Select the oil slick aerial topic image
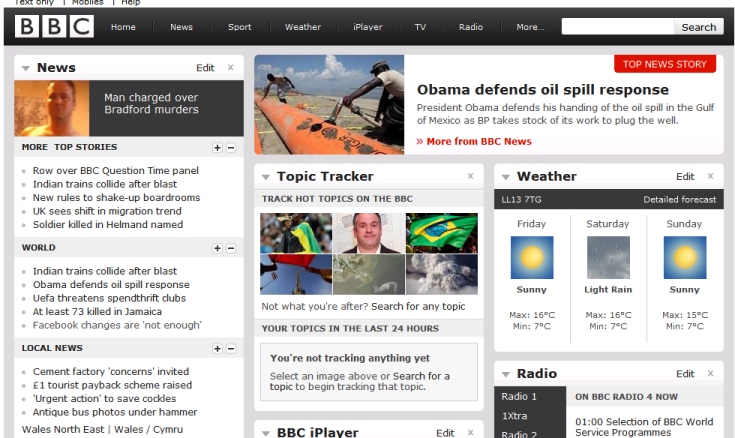 point(369,274)
